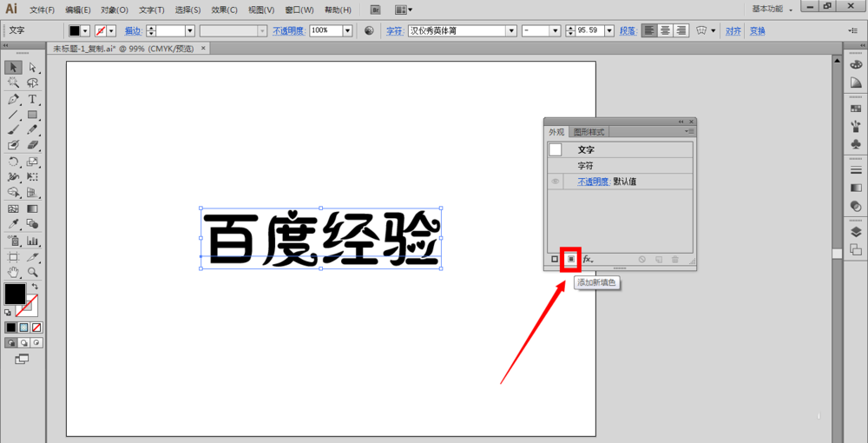Select the Pencil tool
This screenshot has width=868, height=443.
(x=33, y=129)
